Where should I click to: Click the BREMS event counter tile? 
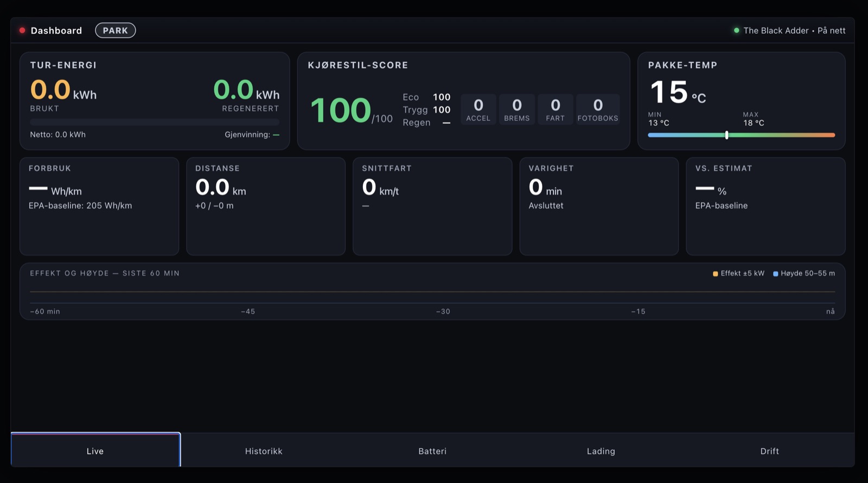coord(516,109)
